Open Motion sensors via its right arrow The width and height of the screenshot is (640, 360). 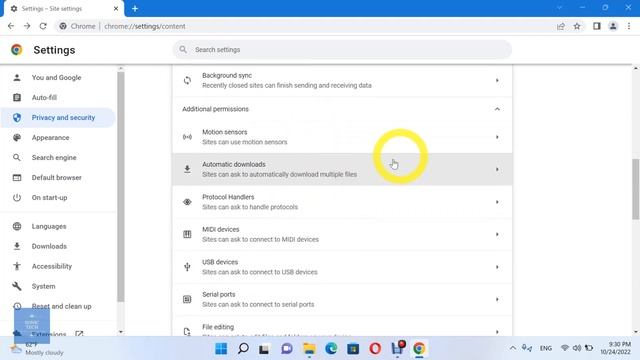(497, 137)
